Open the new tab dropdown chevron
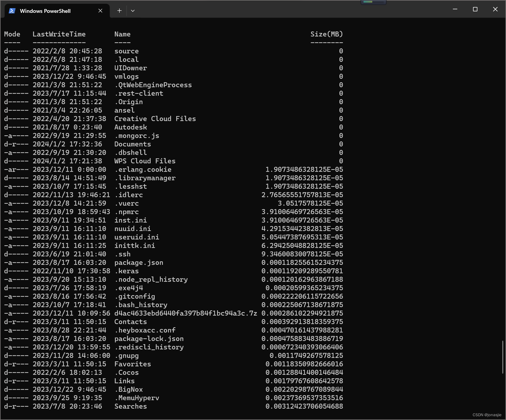Image resolution: width=506 pixels, height=420 pixels. [x=133, y=11]
